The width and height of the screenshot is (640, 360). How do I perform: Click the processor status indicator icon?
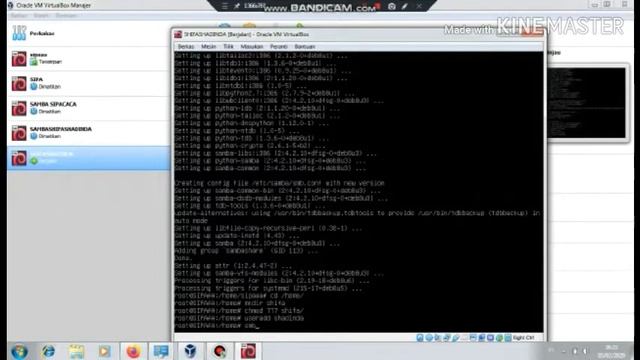(x=491, y=338)
